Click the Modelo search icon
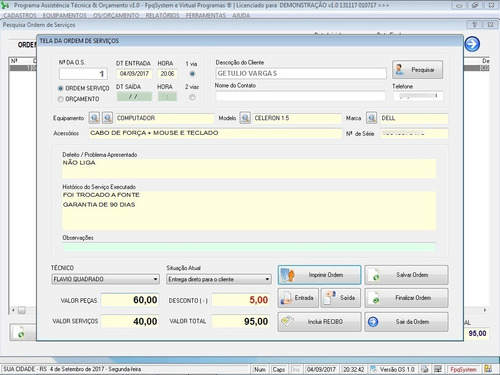Image resolution: width=500 pixels, height=375 pixels. pyautogui.click(x=245, y=118)
